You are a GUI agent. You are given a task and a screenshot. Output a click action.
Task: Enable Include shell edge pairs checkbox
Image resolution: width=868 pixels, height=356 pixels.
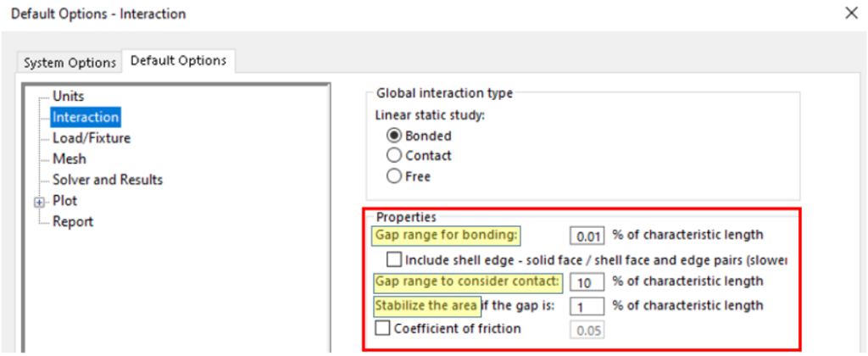[x=394, y=259]
